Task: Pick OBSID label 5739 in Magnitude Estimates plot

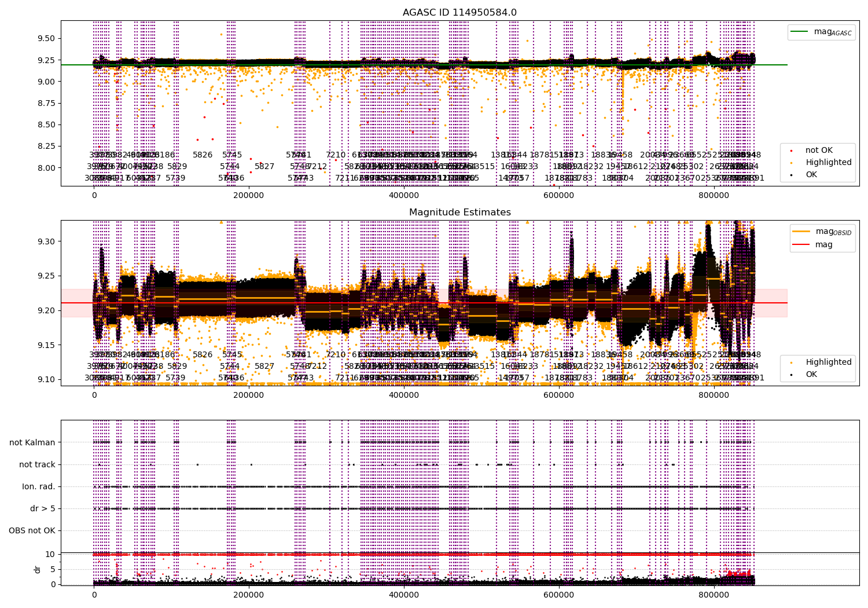Action: pyautogui.click(x=175, y=378)
